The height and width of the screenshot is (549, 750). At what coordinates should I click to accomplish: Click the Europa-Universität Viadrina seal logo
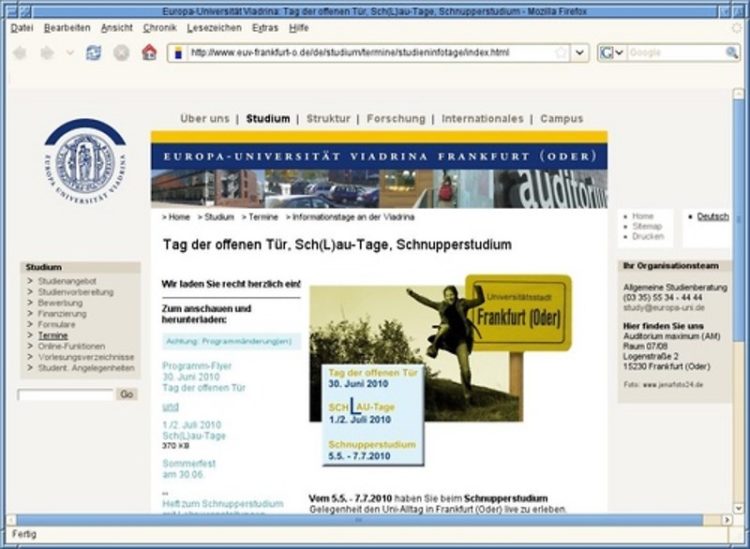[x=85, y=163]
